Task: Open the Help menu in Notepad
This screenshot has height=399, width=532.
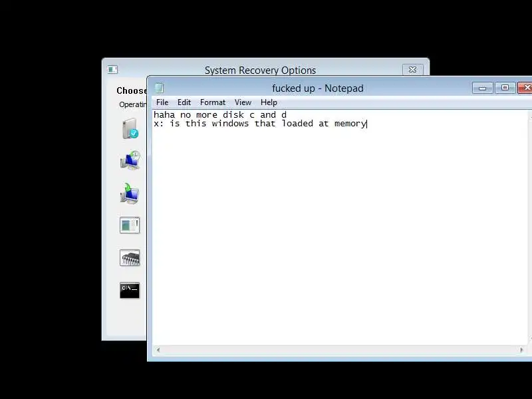Action: (269, 102)
